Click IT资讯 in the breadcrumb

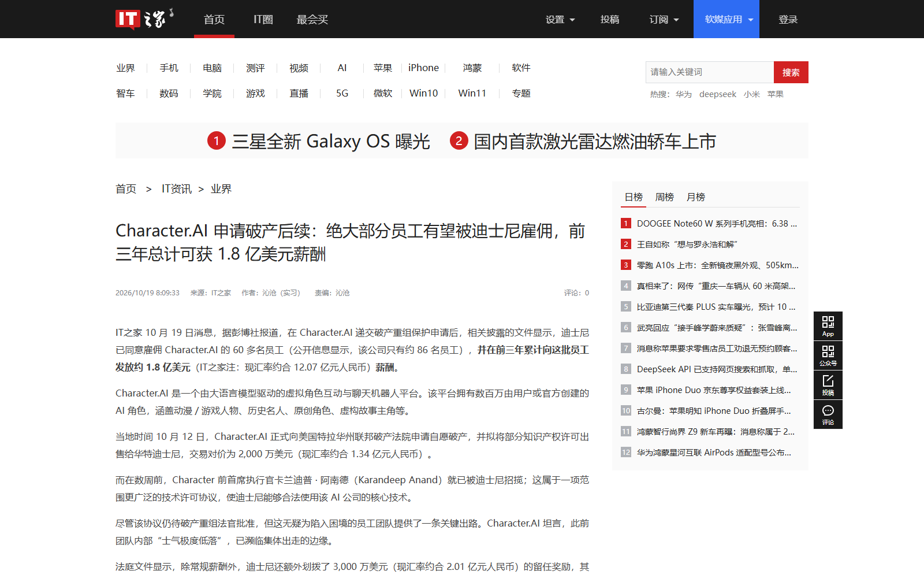[x=177, y=189]
